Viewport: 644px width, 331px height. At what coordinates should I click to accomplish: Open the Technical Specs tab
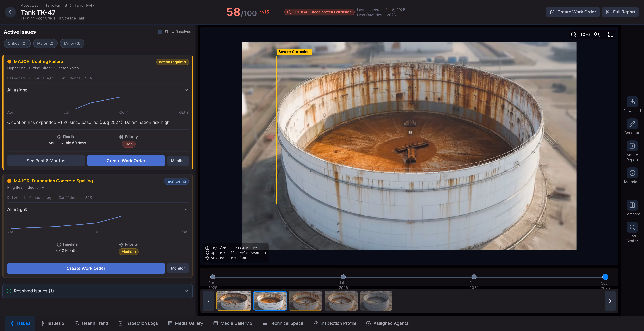(x=283, y=323)
